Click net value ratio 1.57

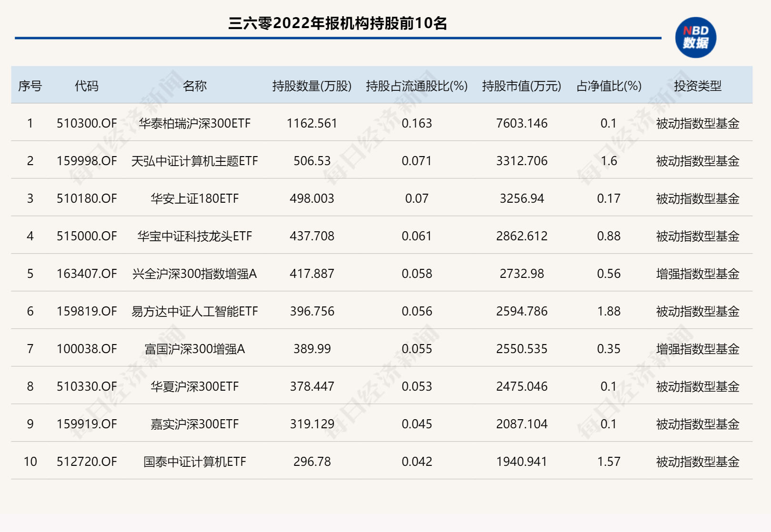tap(609, 462)
